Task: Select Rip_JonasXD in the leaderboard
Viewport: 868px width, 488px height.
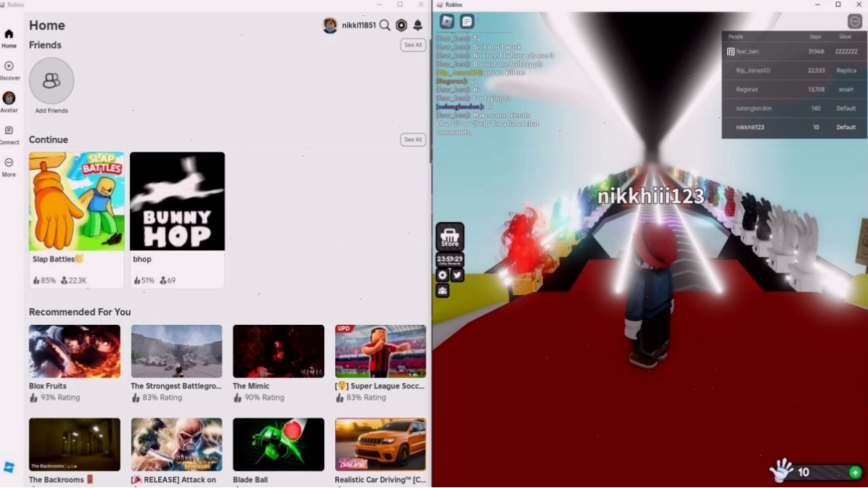Action: coord(794,70)
